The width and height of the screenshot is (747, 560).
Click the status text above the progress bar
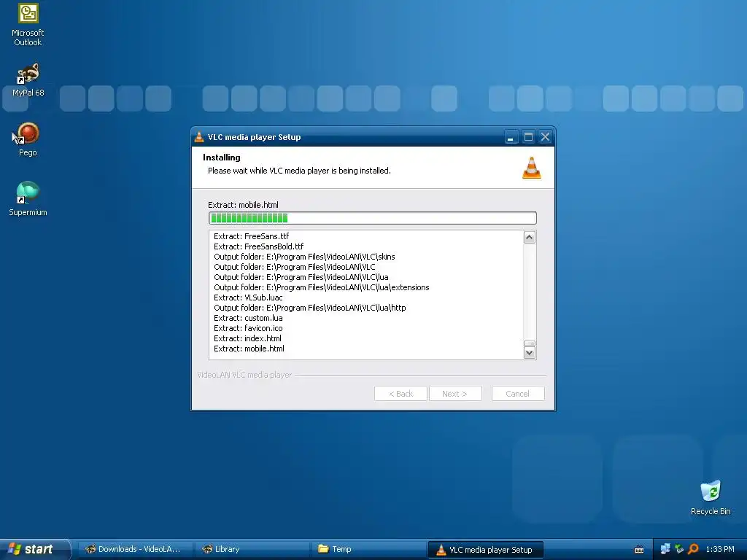click(243, 205)
